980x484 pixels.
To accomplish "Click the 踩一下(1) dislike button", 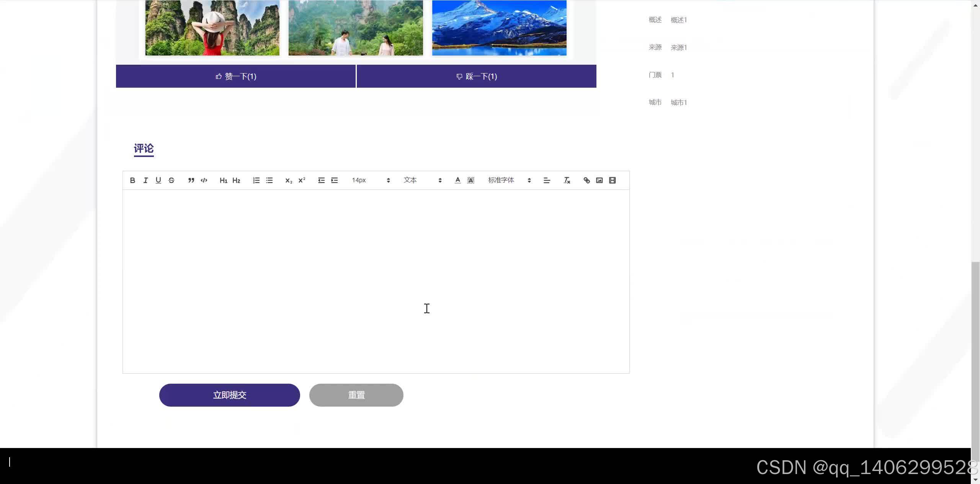I will click(x=477, y=76).
